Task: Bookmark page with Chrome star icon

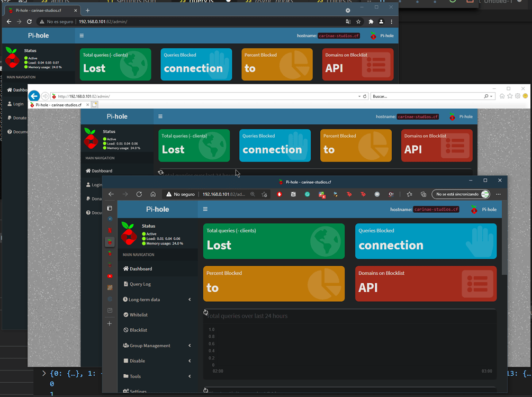Action: pos(358,21)
